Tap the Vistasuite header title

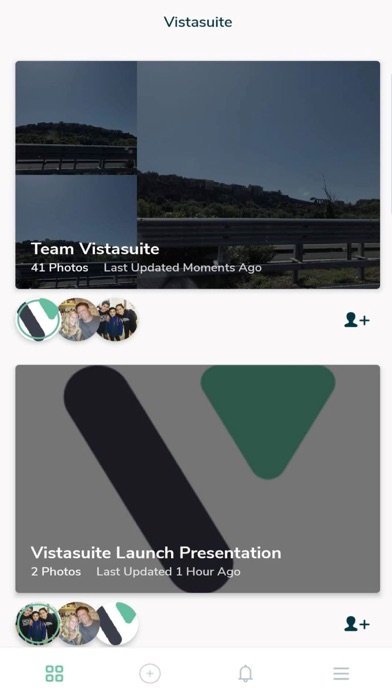point(198,22)
